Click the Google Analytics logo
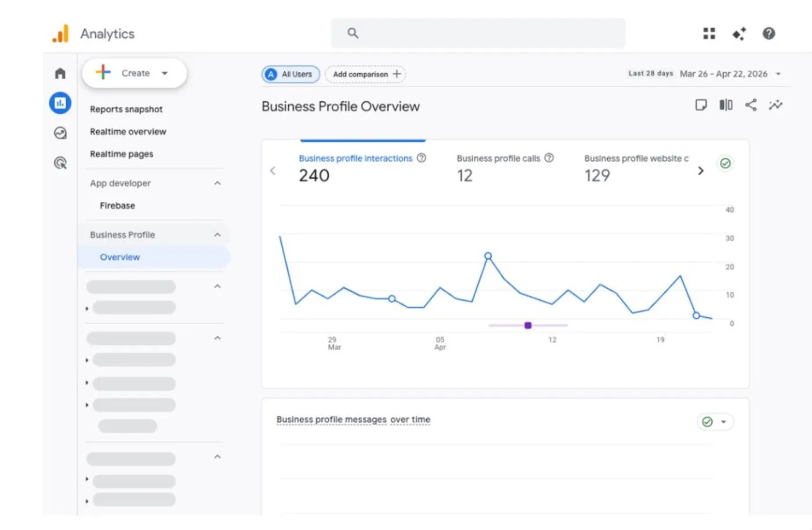Screen dimensions: 812x530 [60, 34]
